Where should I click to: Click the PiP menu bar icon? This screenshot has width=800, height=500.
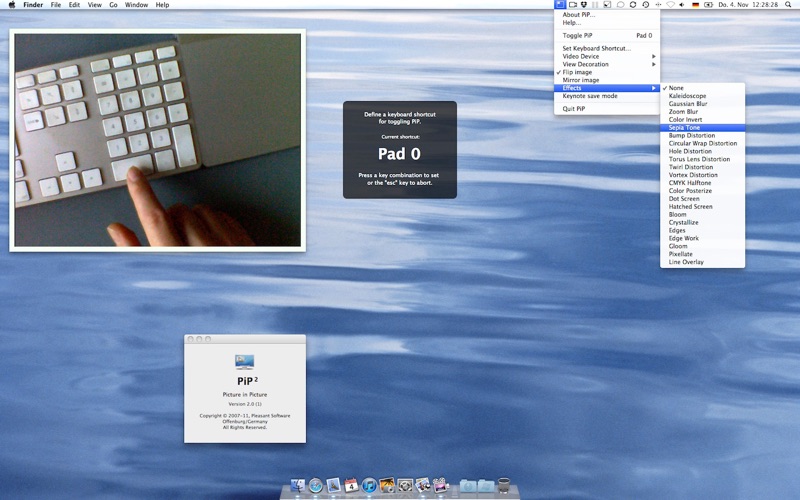[560, 5]
